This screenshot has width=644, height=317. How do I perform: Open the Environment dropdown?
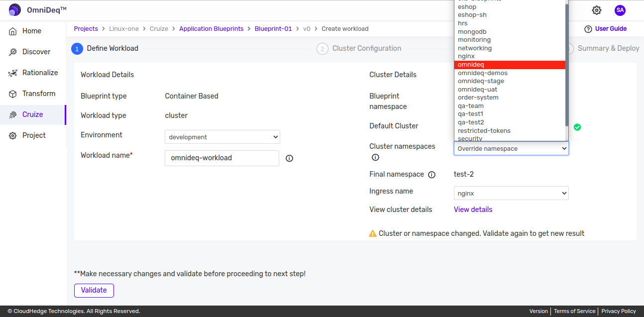(222, 137)
